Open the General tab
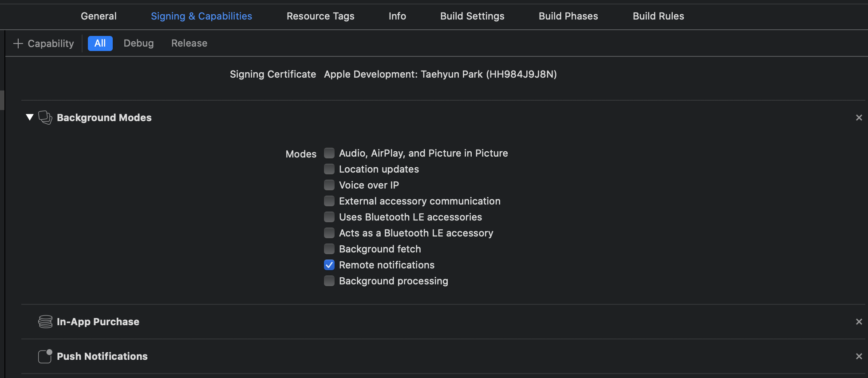The width and height of the screenshot is (868, 378). (99, 16)
